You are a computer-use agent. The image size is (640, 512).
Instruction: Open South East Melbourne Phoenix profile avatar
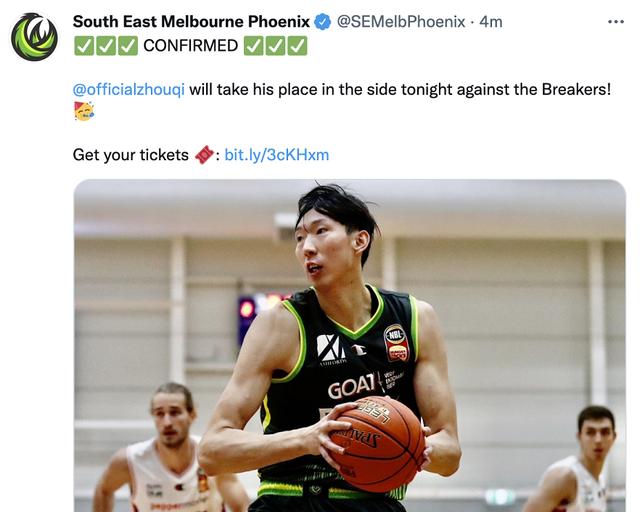click(x=34, y=37)
